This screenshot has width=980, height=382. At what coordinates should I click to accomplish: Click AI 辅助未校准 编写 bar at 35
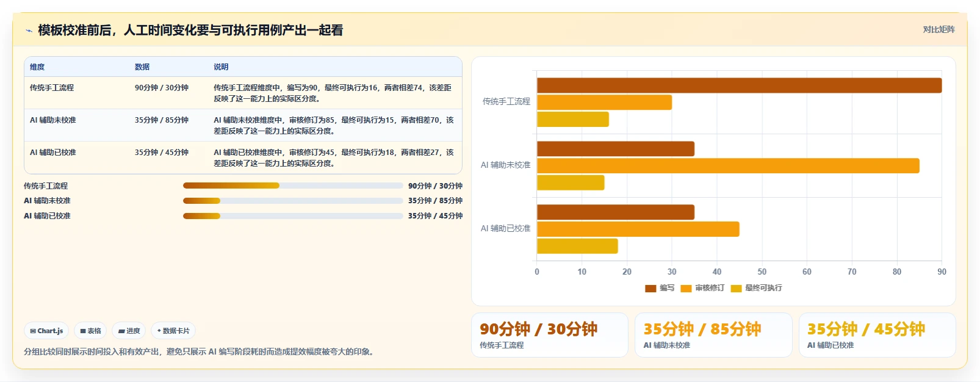tap(616, 149)
